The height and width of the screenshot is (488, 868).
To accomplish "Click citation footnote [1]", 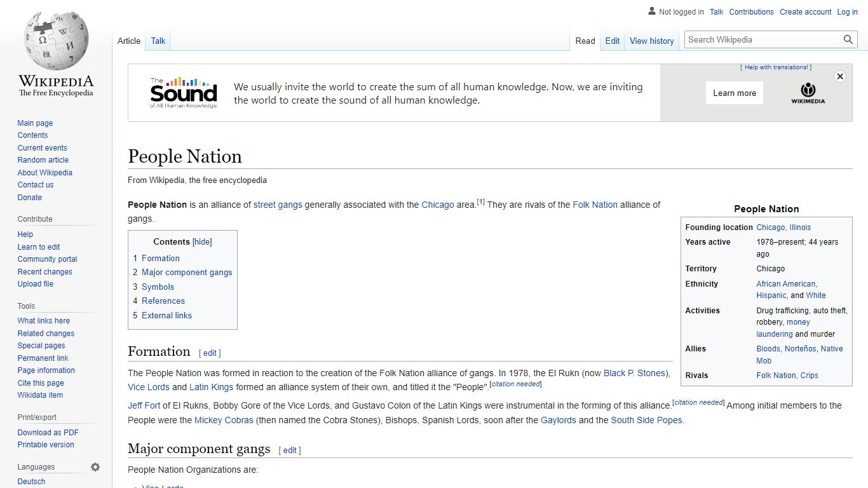I will [x=481, y=202].
